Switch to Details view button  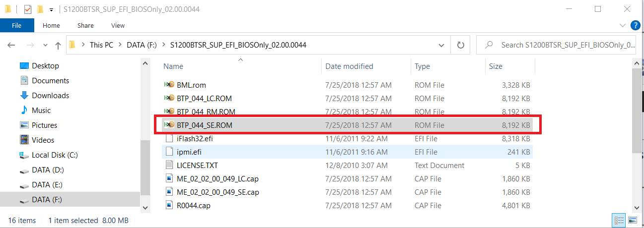pos(619,220)
